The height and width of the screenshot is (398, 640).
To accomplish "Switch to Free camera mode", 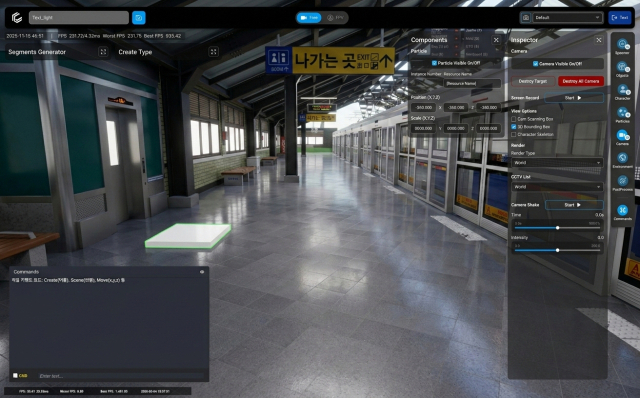I will 309,18.
